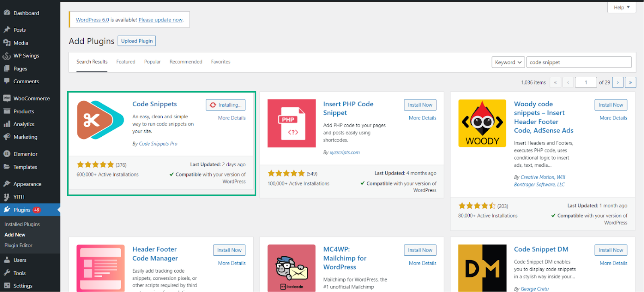Switch to the Featured tab

click(x=126, y=62)
